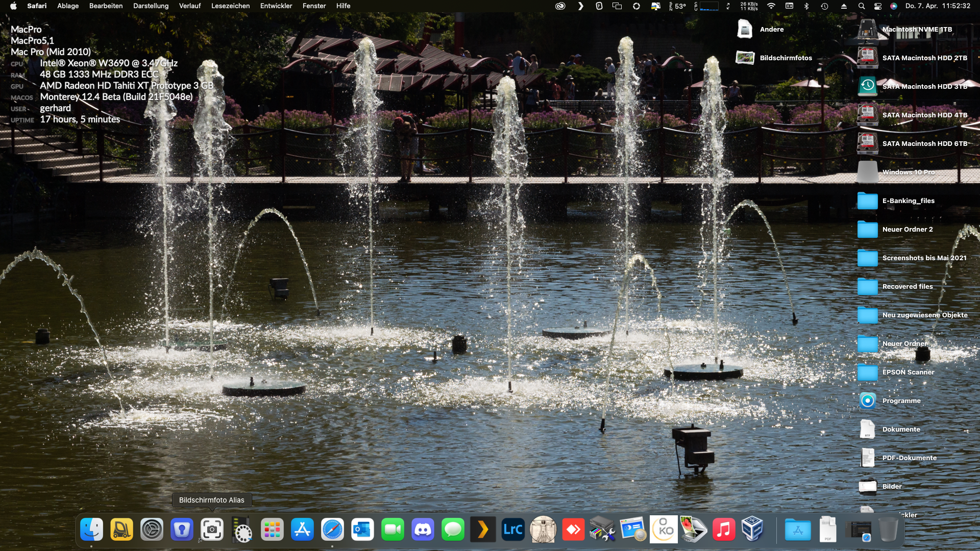Screen dimensions: 980x551
Task: Click the date and time display
Action: point(938,6)
